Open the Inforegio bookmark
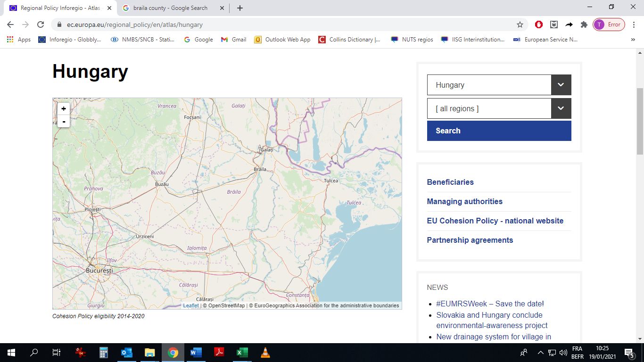Viewport: 644px width, 362px height. (x=70, y=40)
